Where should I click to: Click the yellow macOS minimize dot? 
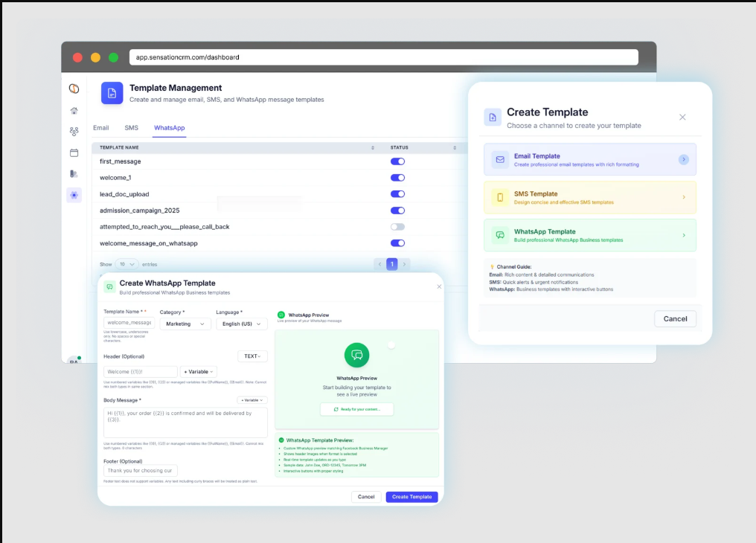click(95, 57)
